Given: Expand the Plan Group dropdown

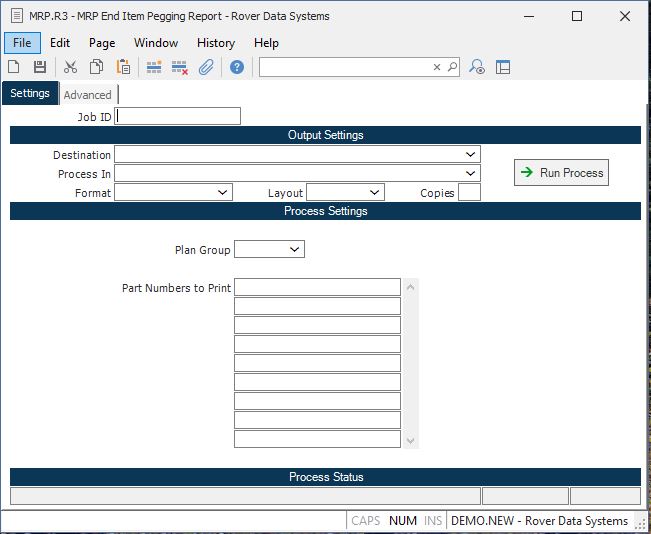Looking at the screenshot, I should 294,249.
